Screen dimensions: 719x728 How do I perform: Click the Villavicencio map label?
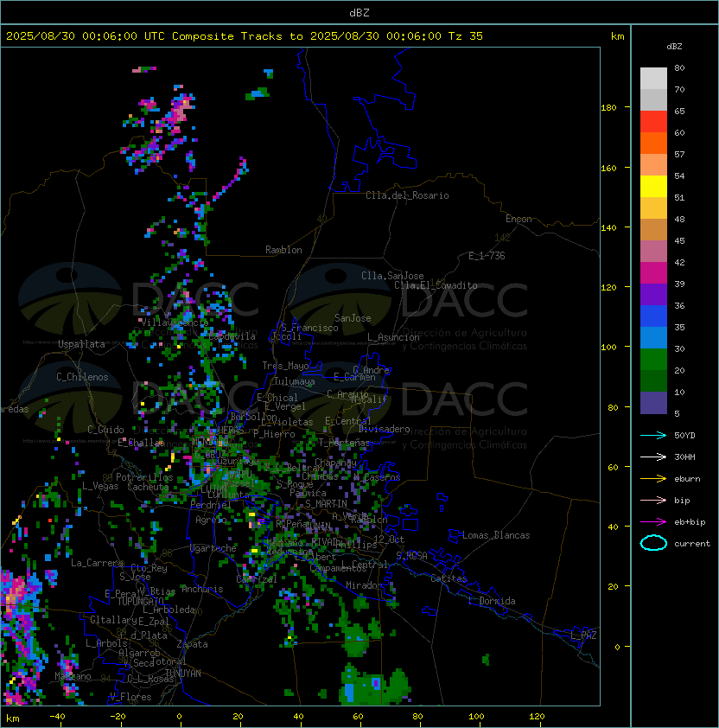click(175, 322)
